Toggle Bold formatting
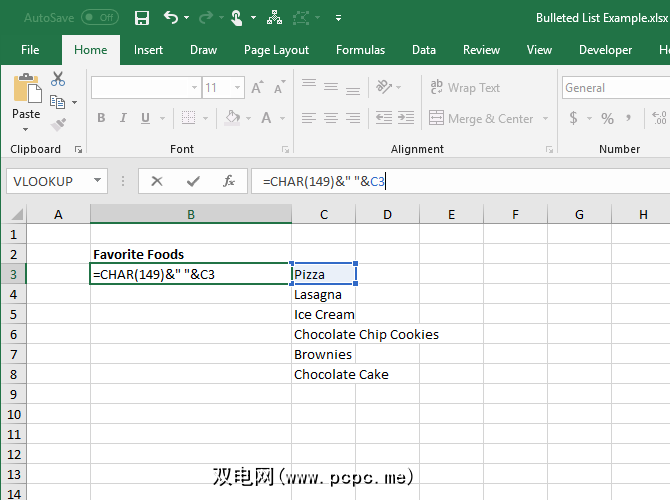Screen dimensions: 670x500 click(101, 118)
